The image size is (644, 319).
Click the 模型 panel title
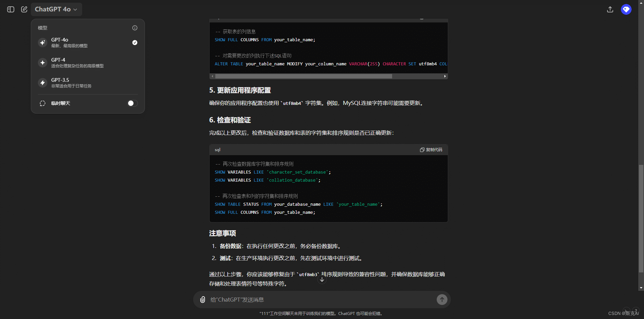pyautogui.click(x=43, y=28)
